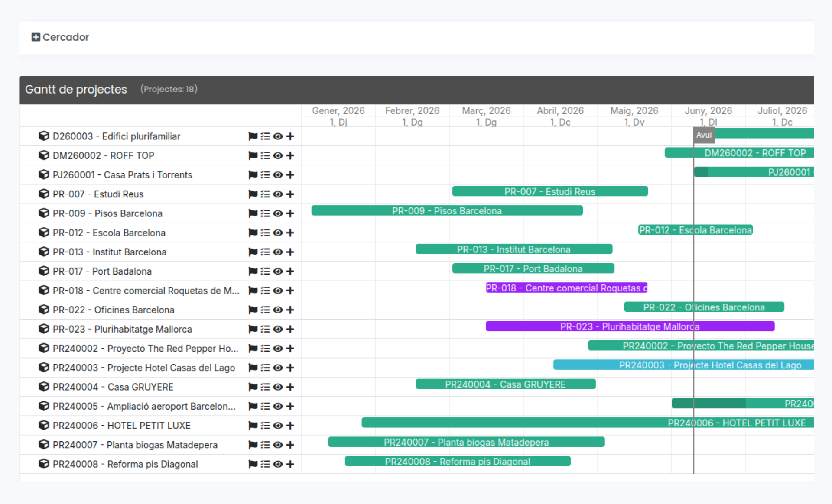The width and height of the screenshot is (832, 504).
Task: Click the purple PR-023 - Plurihabitatge Mallorca bar
Action: [630, 326]
